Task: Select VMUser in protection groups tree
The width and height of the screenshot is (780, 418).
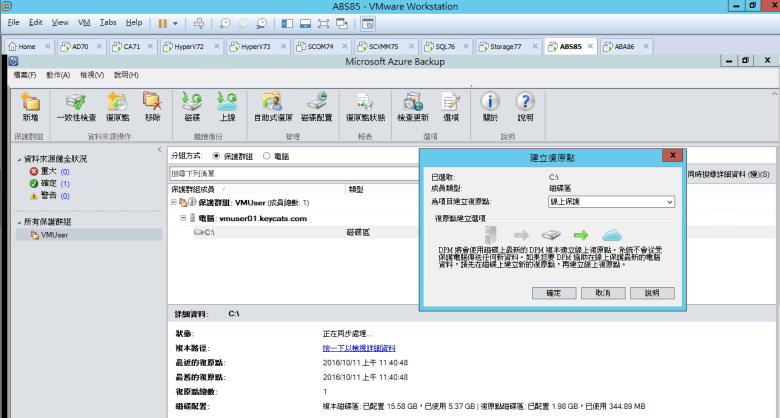Action: coord(53,234)
